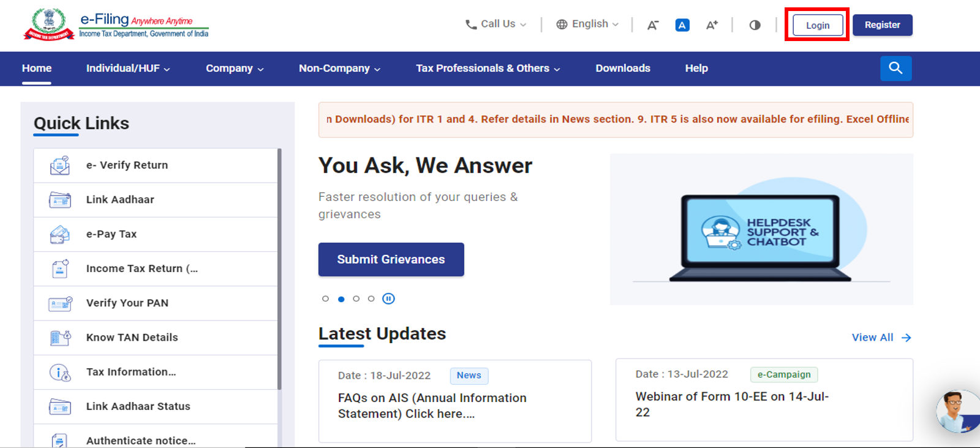
Task: Expand the Individual/HUF menu
Action: (128, 69)
